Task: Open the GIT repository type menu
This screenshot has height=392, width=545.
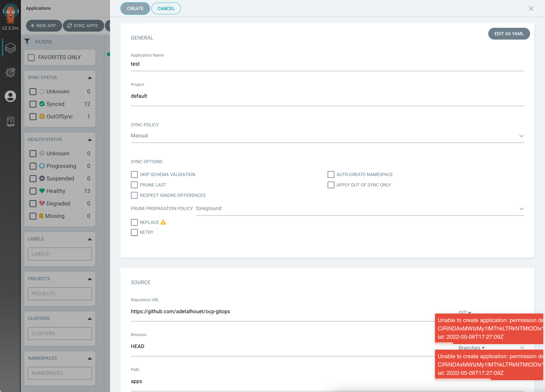Action: [x=464, y=312]
